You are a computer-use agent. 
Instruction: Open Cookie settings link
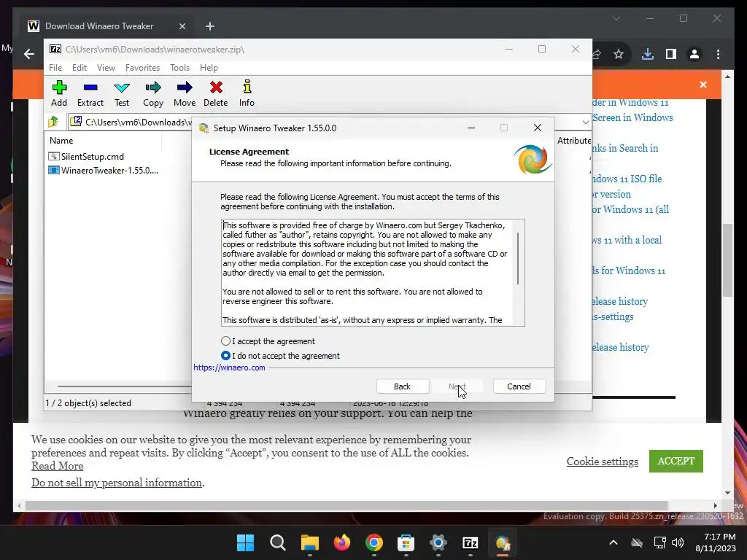602,462
